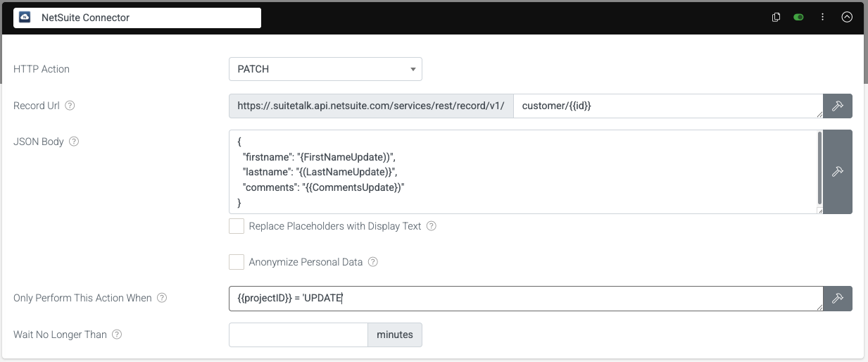This screenshot has width=868, height=362.
Task: Open help for Only Perform This Action When
Action: [x=162, y=298]
